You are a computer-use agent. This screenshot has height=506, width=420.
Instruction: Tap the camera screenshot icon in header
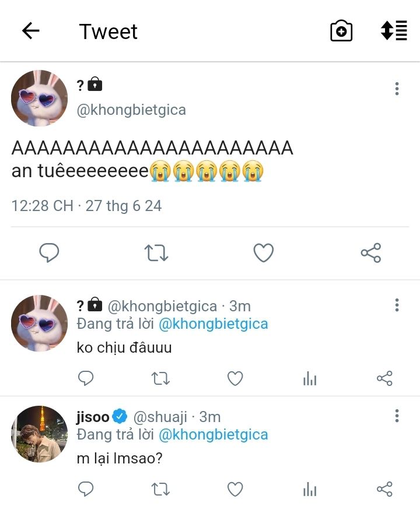pyautogui.click(x=341, y=31)
